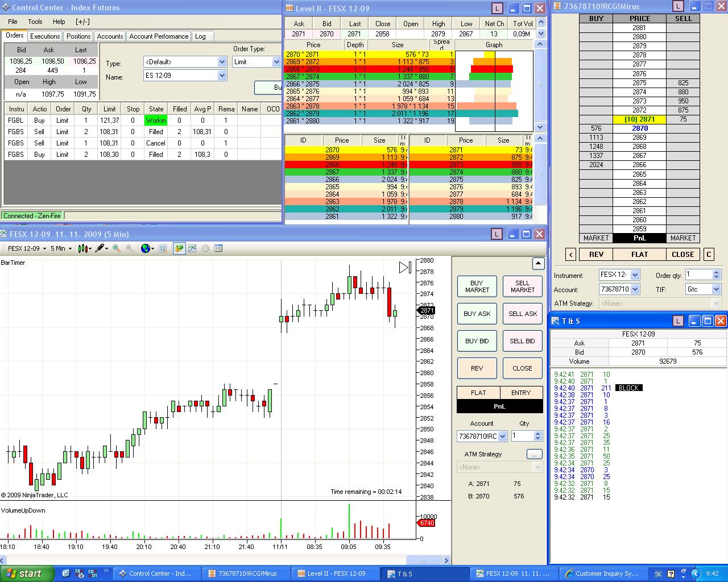Click the [+/-] menu item
Screen dimensions: 728x582
point(82,22)
